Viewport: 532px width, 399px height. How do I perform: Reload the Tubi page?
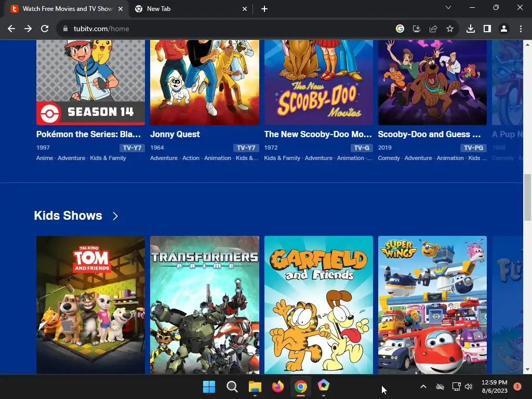point(45,29)
